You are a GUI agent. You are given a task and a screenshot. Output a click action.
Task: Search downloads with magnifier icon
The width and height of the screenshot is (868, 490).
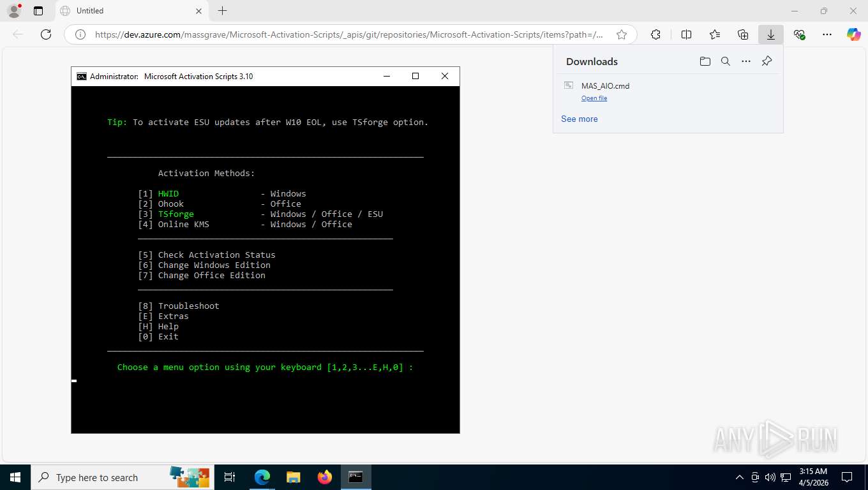pos(726,61)
